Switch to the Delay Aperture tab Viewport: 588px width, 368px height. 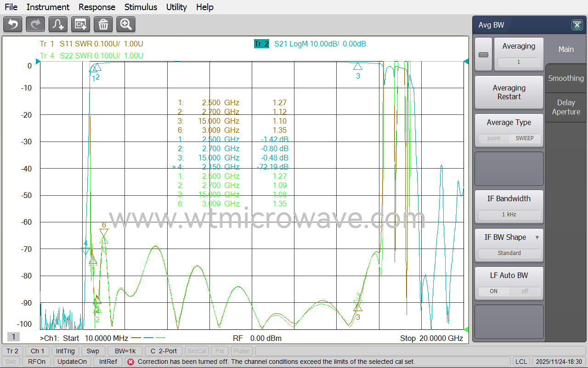(566, 108)
